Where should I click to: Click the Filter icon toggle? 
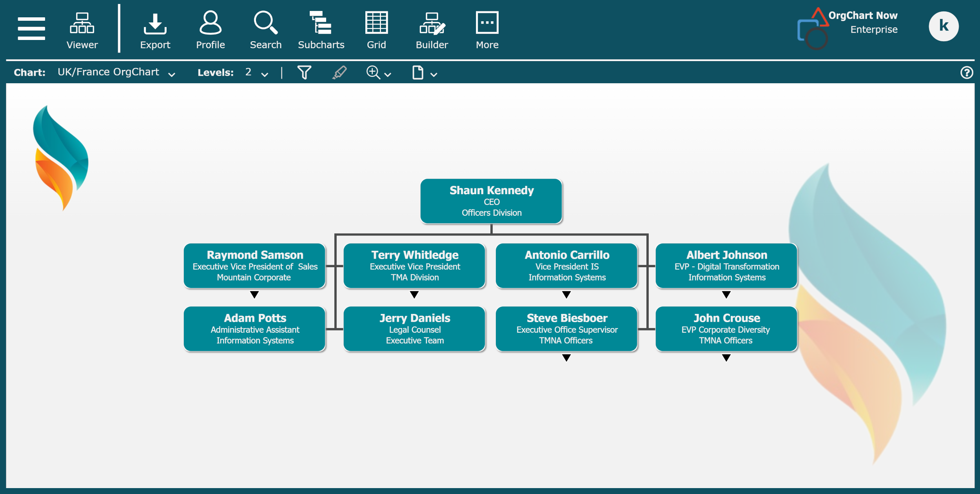click(305, 72)
